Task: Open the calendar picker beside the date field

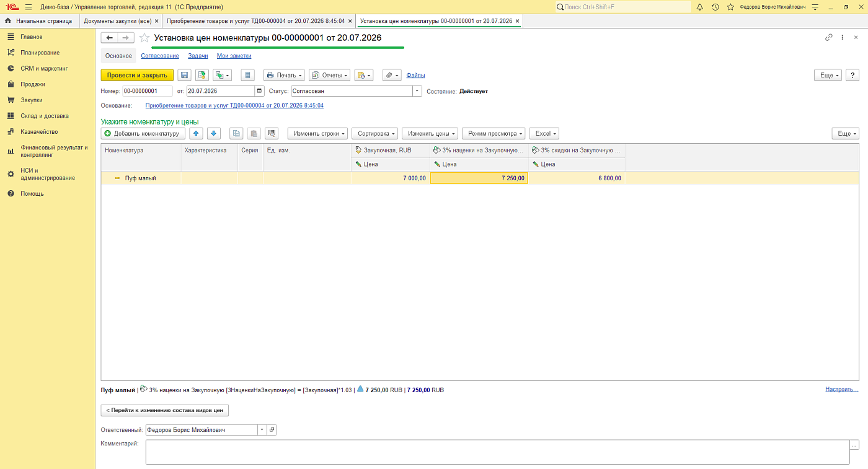Action: click(259, 91)
